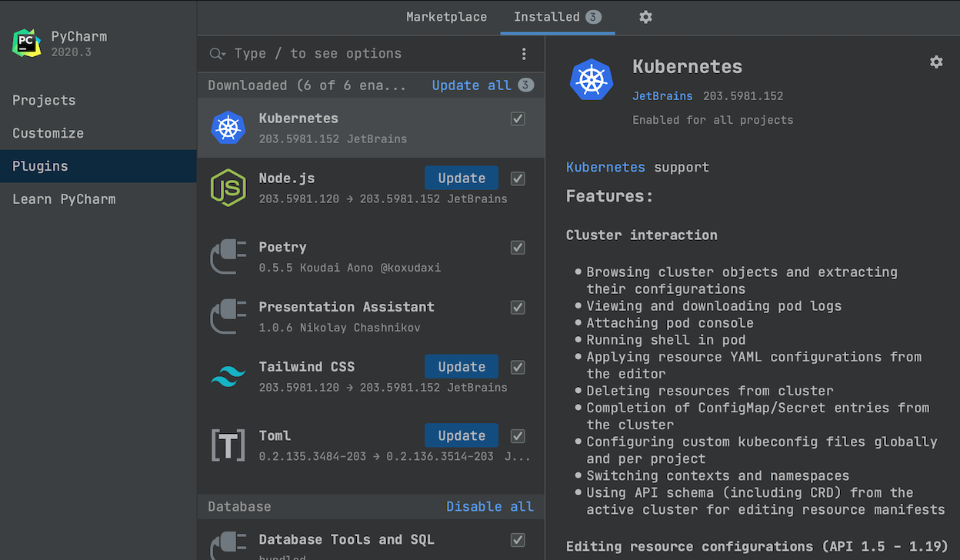
Task: Click the Toml version text line
Action: pyautogui.click(x=395, y=456)
